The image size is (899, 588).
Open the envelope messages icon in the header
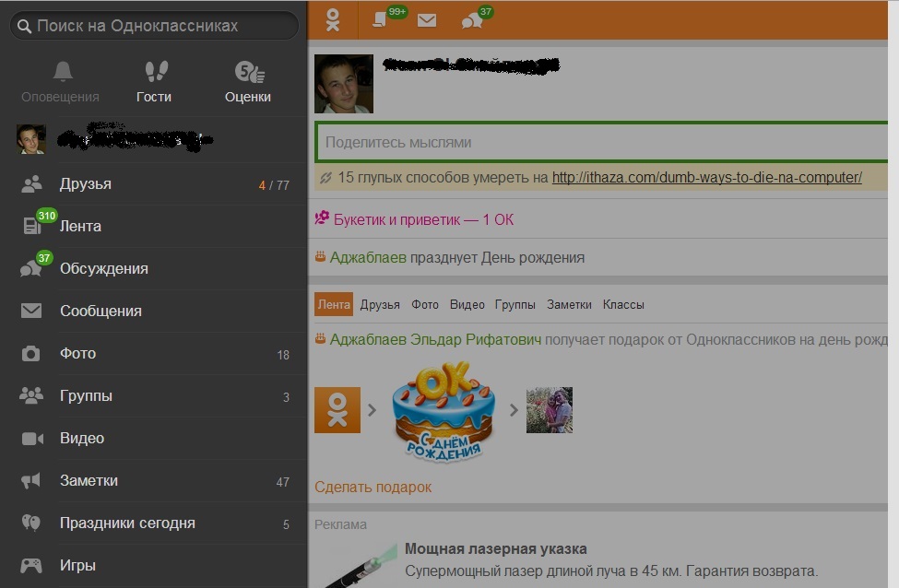tap(427, 20)
